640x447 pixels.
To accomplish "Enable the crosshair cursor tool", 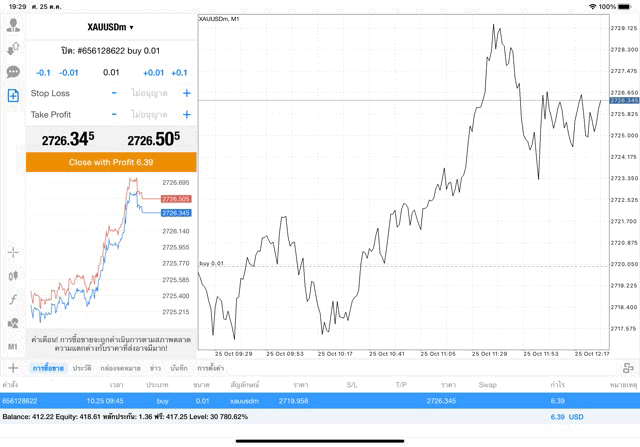I will [13, 252].
